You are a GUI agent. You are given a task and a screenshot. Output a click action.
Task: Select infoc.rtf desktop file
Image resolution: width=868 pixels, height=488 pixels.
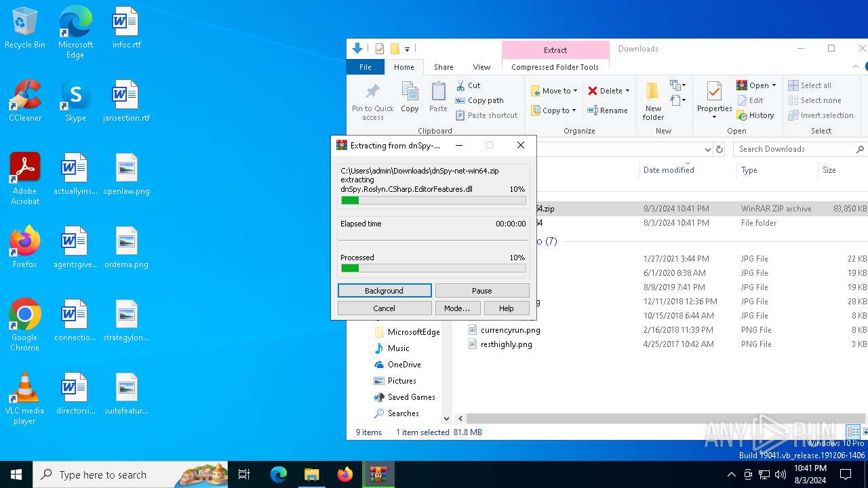click(126, 29)
